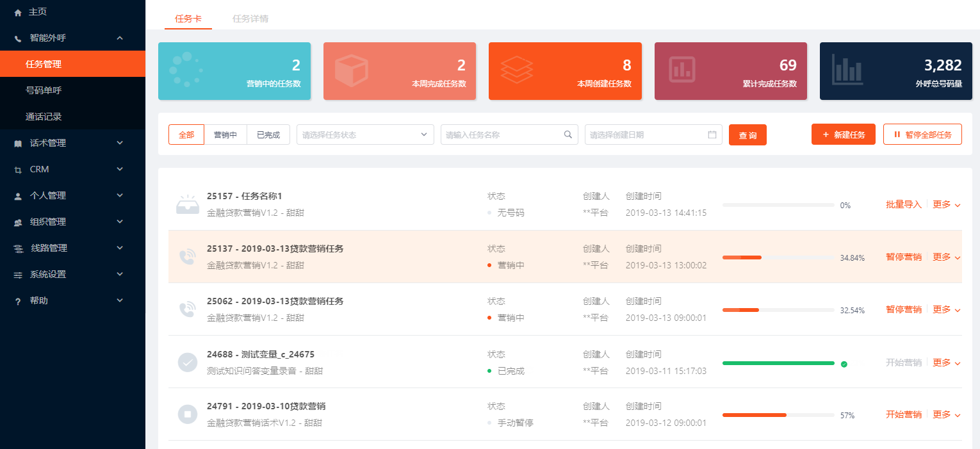Switch filter to 已完成
Screen dimensions: 980x449
[x=268, y=135]
